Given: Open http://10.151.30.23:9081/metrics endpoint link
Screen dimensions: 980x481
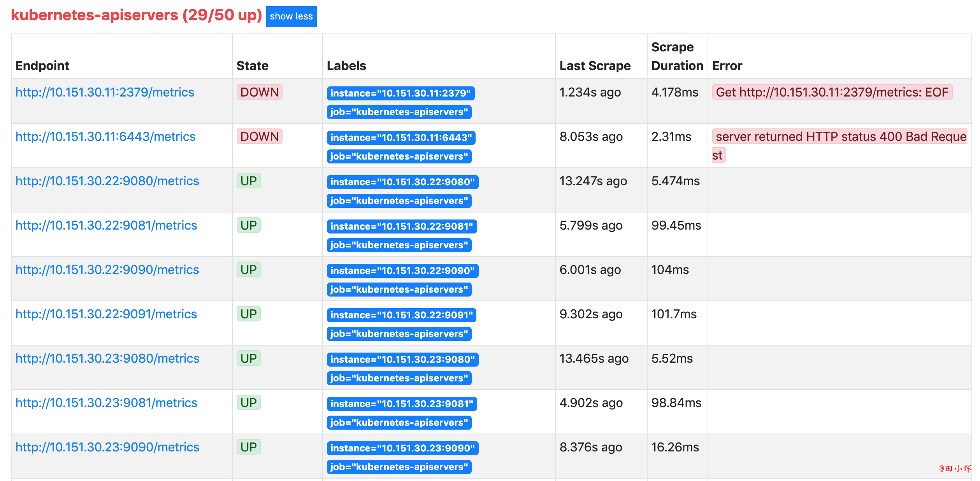Looking at the screenshot, I should [x=107, y=403].
